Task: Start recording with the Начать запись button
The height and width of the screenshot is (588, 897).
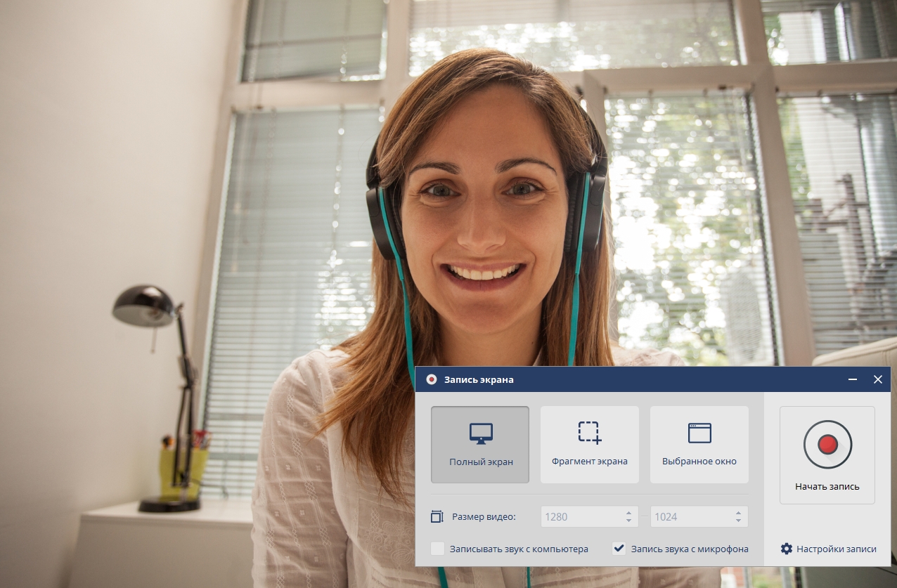Action: click(x=827, y=455)
